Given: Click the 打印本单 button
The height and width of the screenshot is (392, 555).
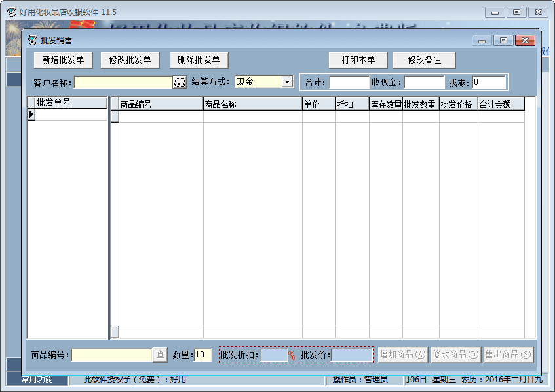Looking at the screenshot, I should (x=358, y=60).
